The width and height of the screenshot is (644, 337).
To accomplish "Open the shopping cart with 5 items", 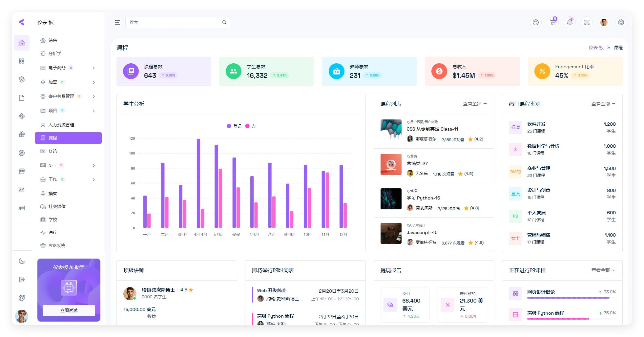I will [553, 22].
